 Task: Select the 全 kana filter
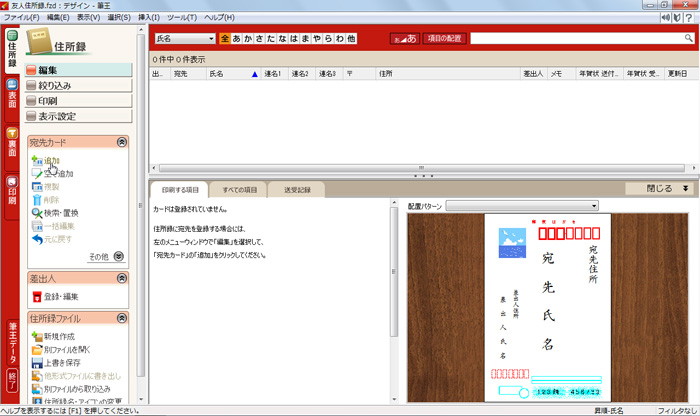pyautogui.click(x=224, y=38)
